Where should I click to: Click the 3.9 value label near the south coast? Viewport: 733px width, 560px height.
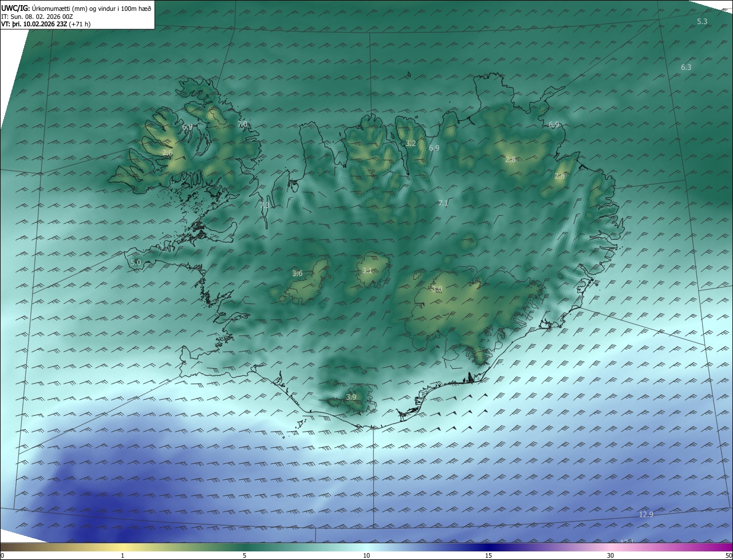pyautogui.click(x=351, y=397)
